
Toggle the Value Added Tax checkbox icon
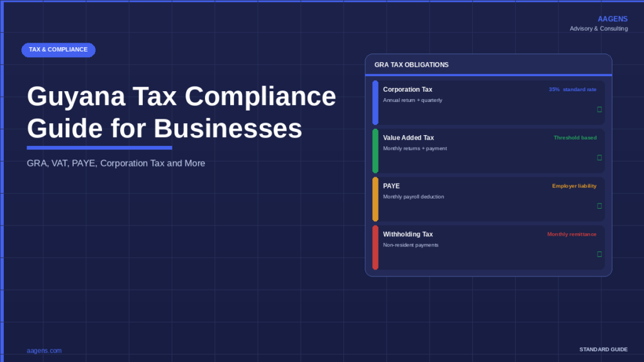pyautogui.click(x=599, y=158)
